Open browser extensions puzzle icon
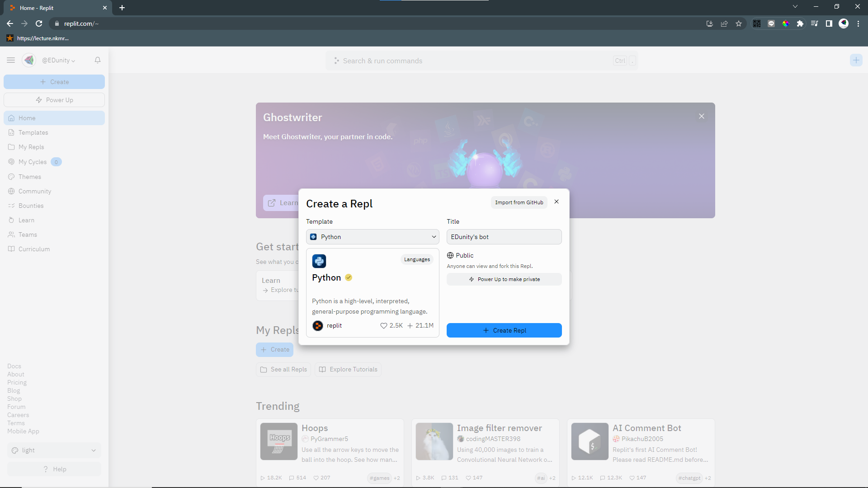This screenshot has width=868, height=488. click(800, 23)
